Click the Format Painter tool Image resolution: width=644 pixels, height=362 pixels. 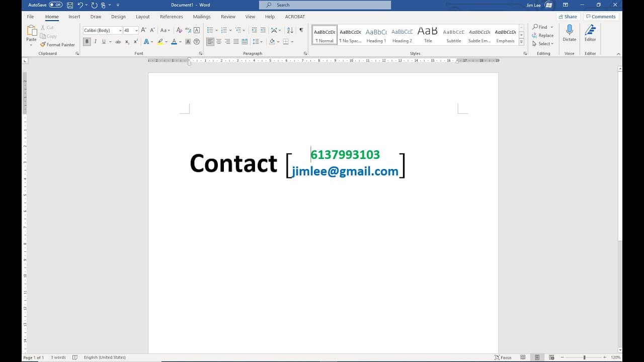pos(57,45)
